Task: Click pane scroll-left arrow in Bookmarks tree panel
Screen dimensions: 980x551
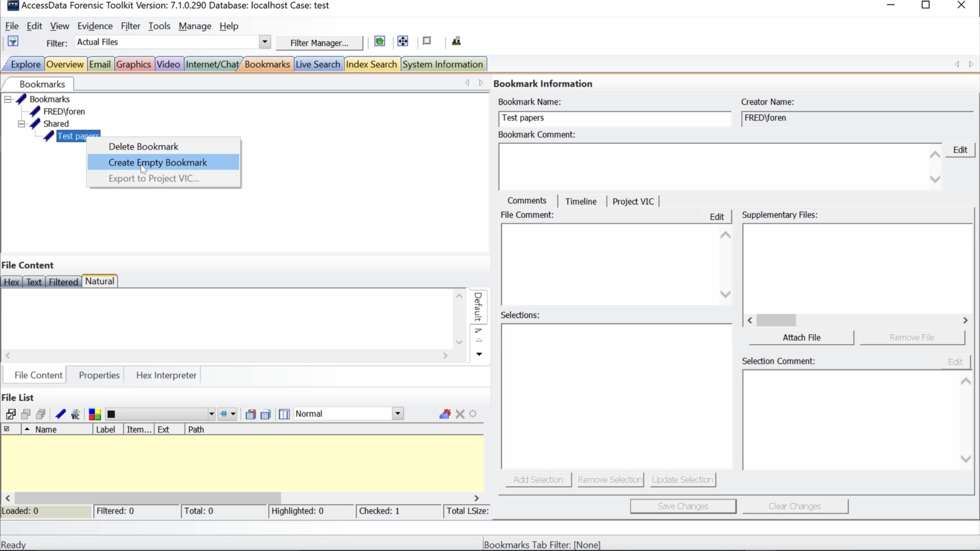Action: click(x=467, y=82)
